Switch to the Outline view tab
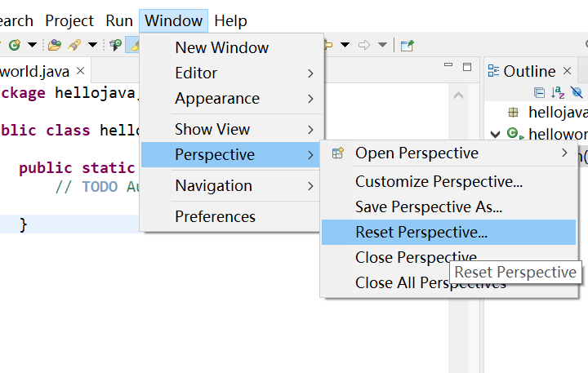Viewport: 588px width, 373px height. [528, 71]
